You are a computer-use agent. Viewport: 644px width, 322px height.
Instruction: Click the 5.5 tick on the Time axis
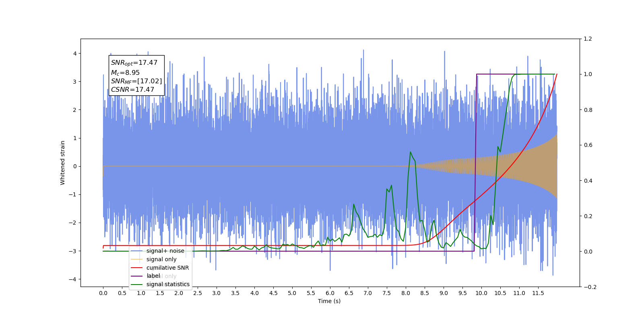click(311, 293)
